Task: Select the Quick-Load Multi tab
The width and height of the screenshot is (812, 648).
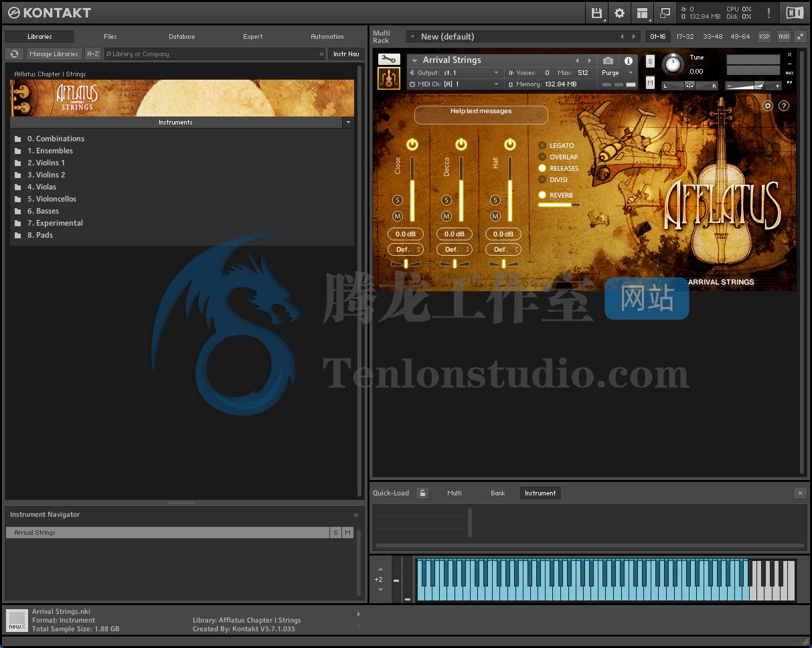Action: (x=455, y=493)
